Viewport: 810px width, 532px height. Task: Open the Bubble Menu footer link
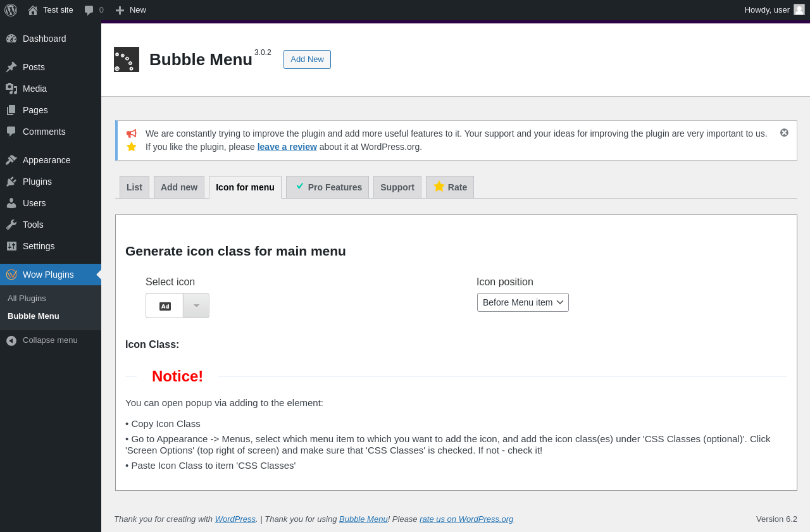(363, 519)
